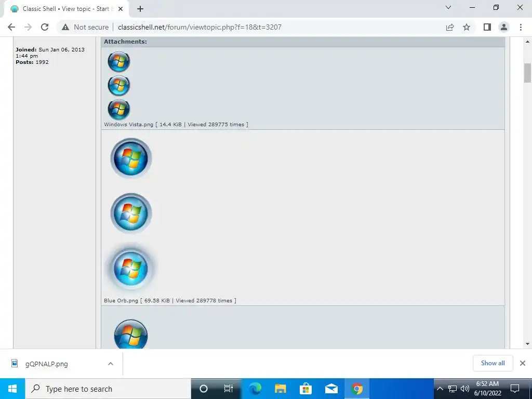Show hidden system tray icons
This screenshot has height=399, width=532.
click(x=440, y=389)
